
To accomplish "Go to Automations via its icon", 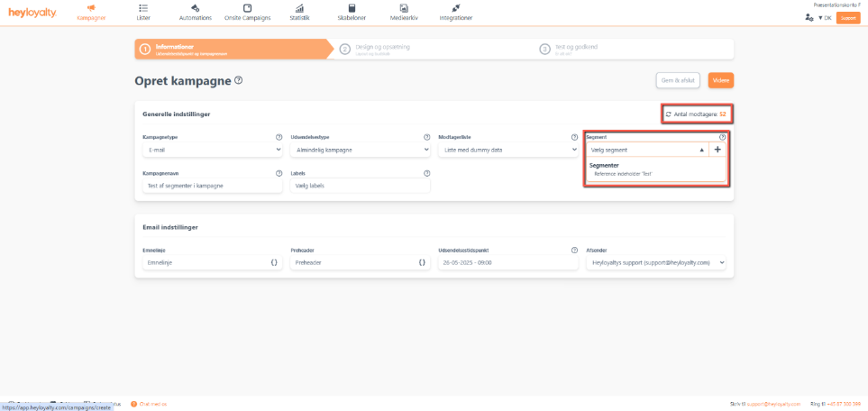I will [196, 8].
